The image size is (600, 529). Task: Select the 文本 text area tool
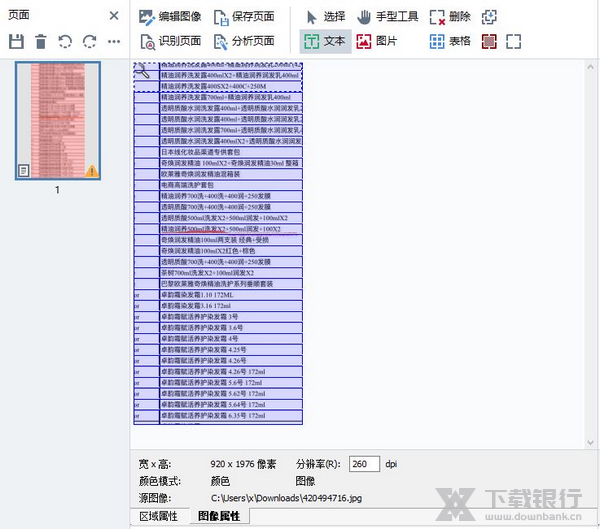click(x=325, y=41)
